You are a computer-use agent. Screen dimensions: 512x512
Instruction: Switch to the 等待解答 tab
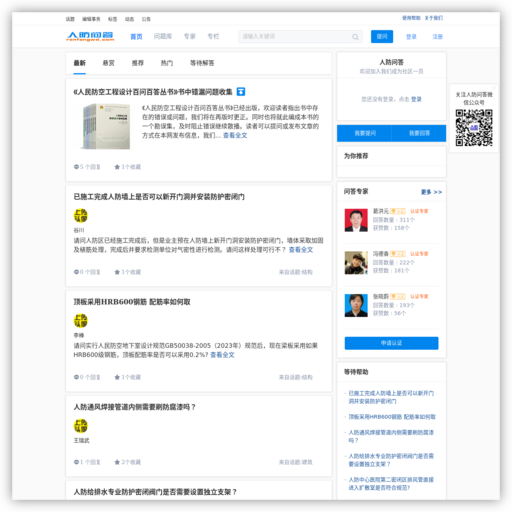click(202, 63)
